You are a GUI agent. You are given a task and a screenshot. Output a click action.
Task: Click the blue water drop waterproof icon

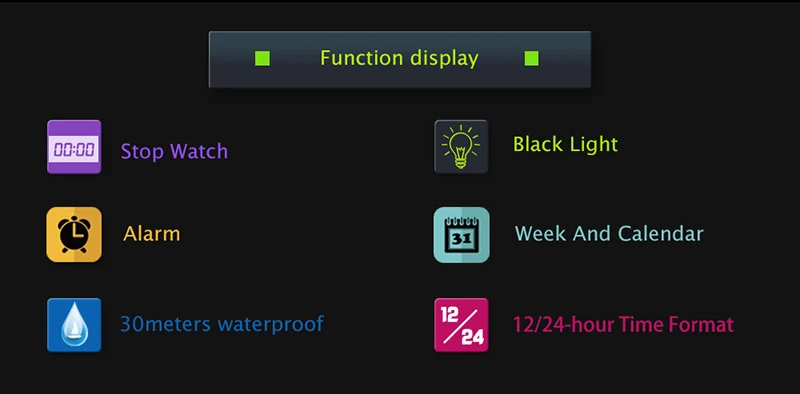pyautogui.click(x=74, y=325)
